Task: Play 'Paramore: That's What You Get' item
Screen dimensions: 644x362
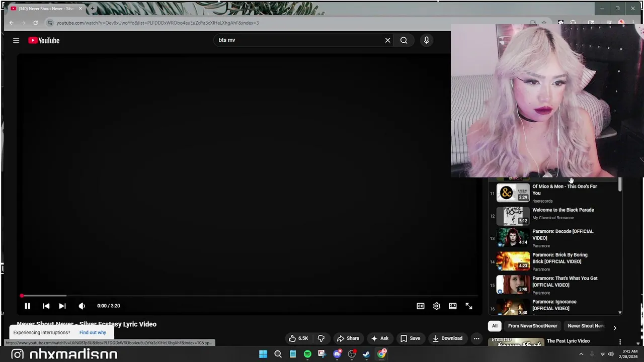Action: (x=555, y=285)
